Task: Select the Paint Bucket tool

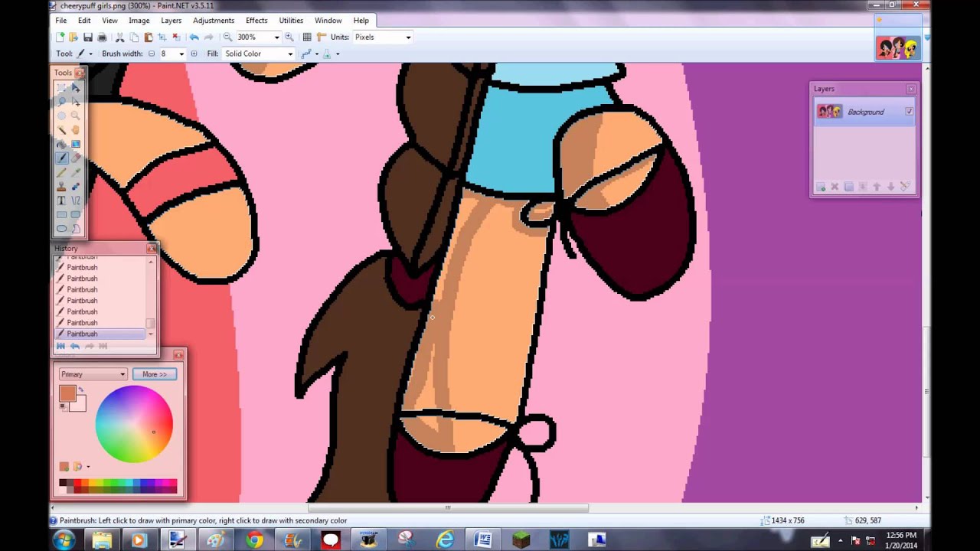Action: (62, 144)
